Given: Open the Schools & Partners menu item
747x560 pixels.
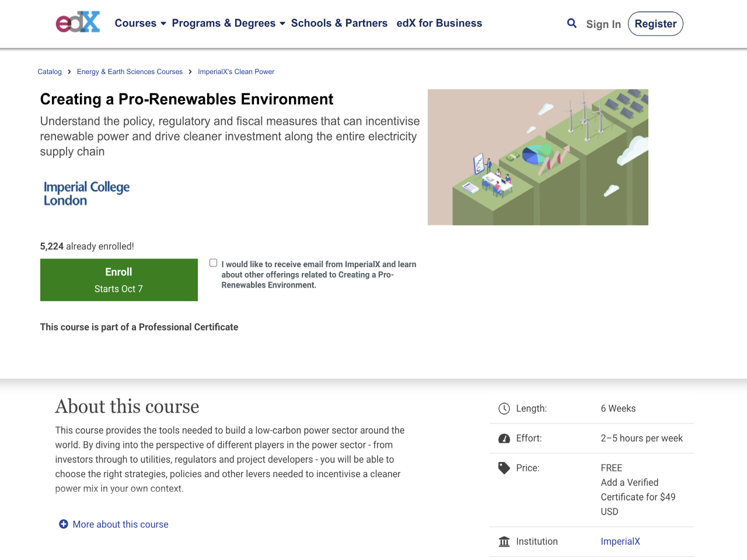Looking at the screenshot, I should click(x=339, y=23).
